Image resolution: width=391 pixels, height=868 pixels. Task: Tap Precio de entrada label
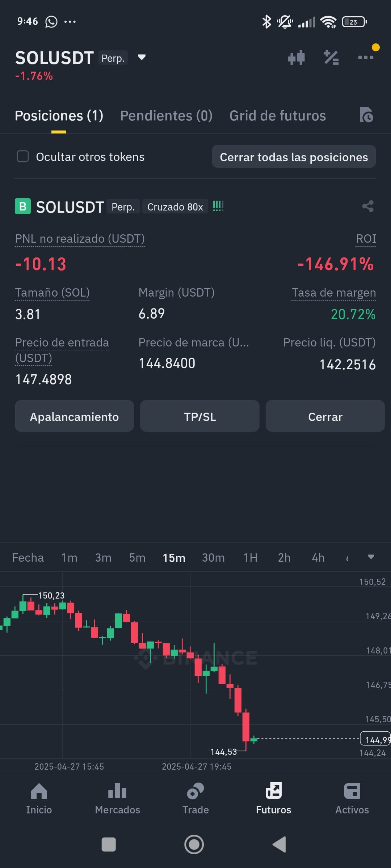[x=62, y=350]
